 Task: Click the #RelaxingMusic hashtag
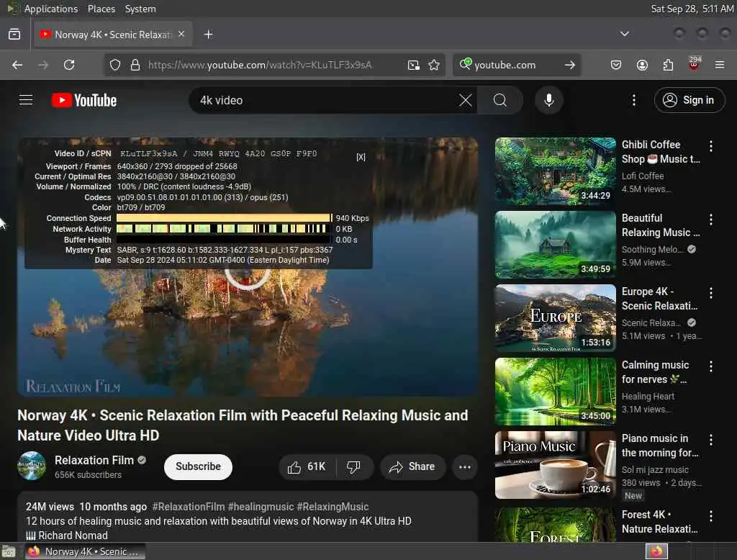333,507
